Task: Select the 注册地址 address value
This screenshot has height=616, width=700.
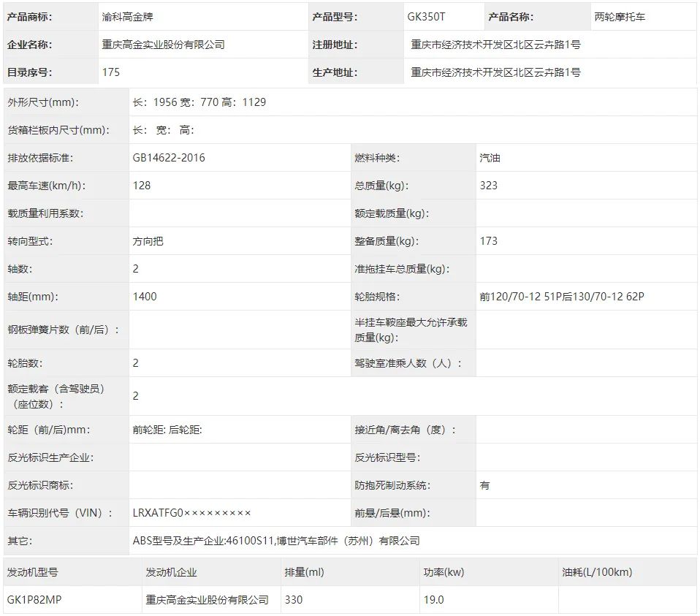Action: (495, 45)
